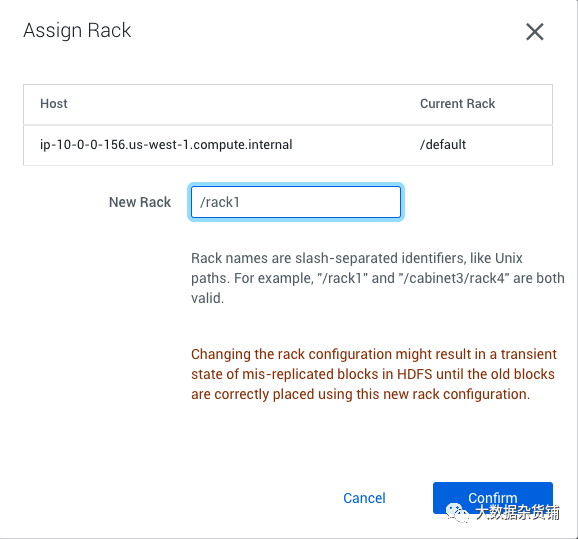Click the WeChat logo watermark icon

click(x=457, y=512)
